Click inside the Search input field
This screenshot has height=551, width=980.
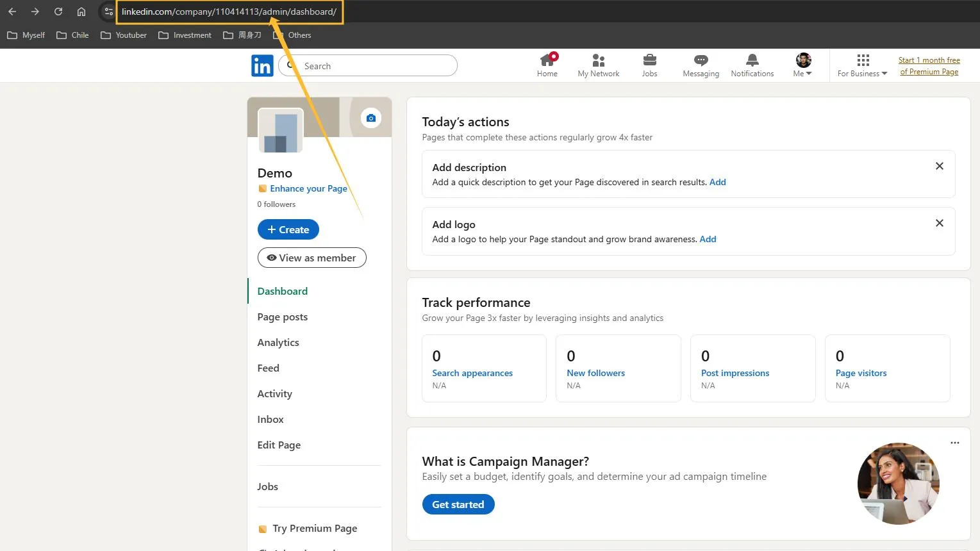pos(369,65)
